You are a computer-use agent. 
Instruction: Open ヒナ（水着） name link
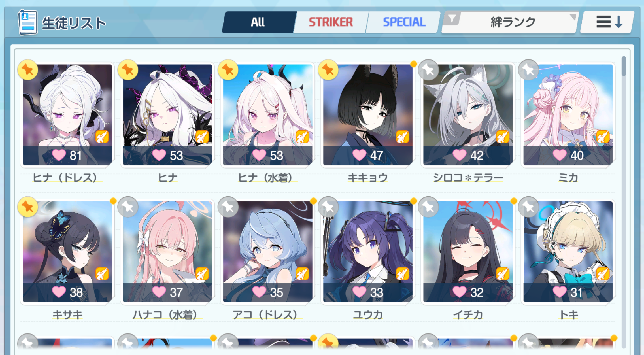pos(265,178)
